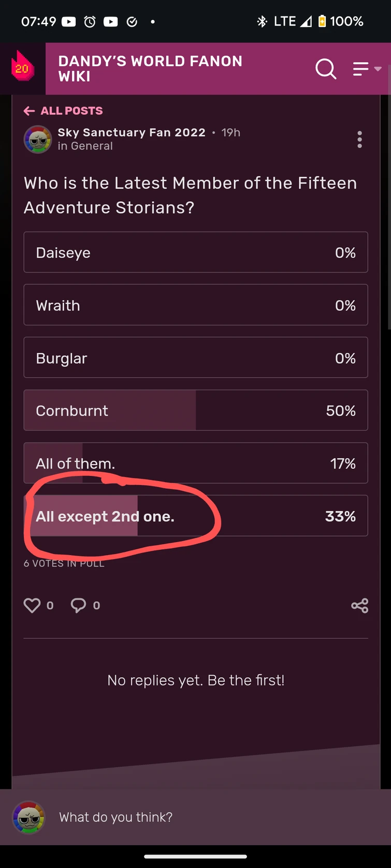Open the clock alarm icon in status bar
Screen dimensions: 391x868
pos(89,21)
